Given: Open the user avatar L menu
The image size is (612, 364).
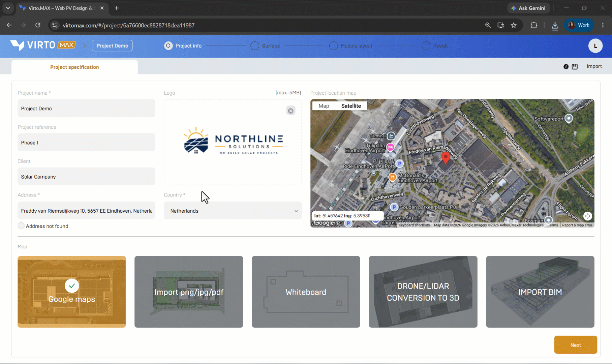Looking at the screenshot, I should 595,46.
